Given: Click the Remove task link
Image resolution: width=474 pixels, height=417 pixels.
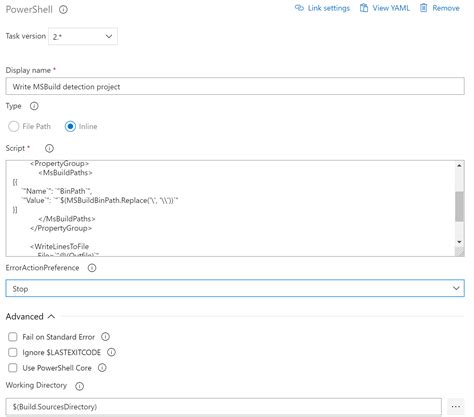Looking at the screenshot, I should tap(440, 8).
